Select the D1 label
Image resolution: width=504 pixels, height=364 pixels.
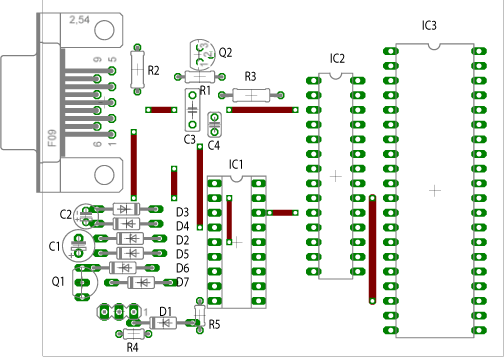coord(165,312)
